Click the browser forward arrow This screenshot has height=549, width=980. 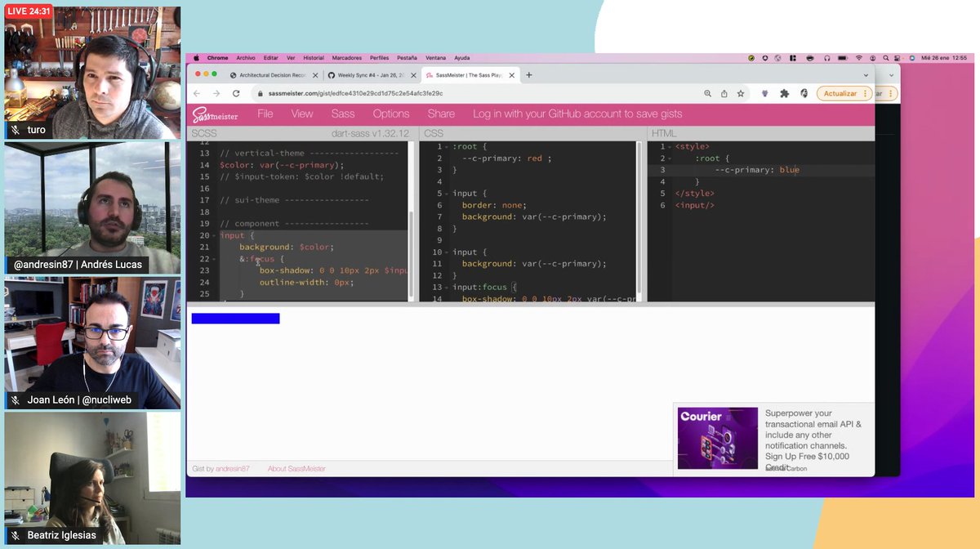point(216,93)
